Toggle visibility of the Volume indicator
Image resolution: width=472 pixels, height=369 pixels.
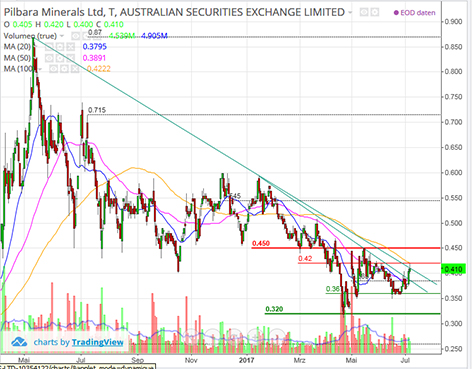tap(76, 36)
